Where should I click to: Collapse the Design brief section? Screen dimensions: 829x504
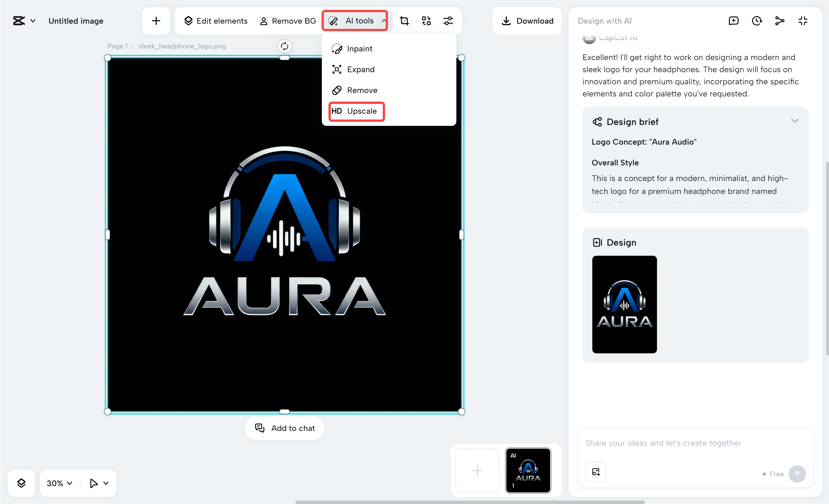795,120
